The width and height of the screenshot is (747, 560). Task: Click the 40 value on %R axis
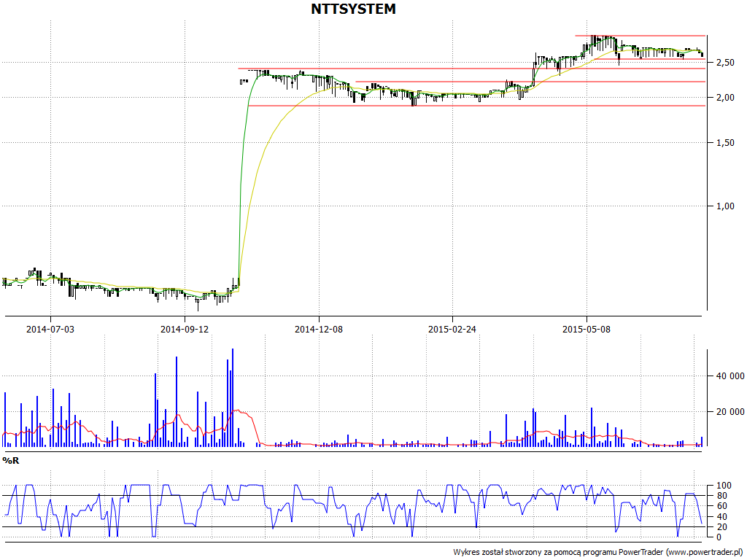722,517
